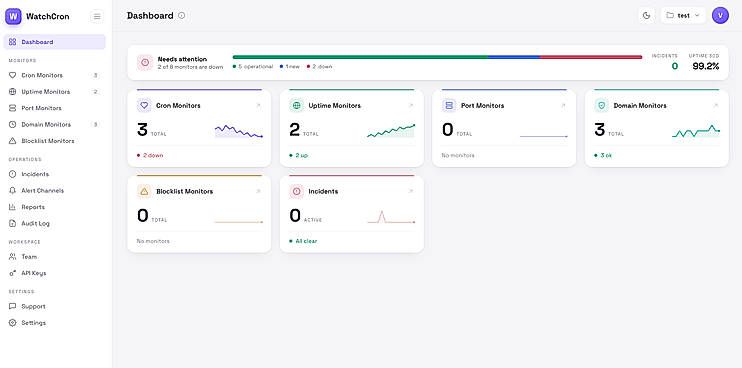Click the red down segment of status bar

591,57
